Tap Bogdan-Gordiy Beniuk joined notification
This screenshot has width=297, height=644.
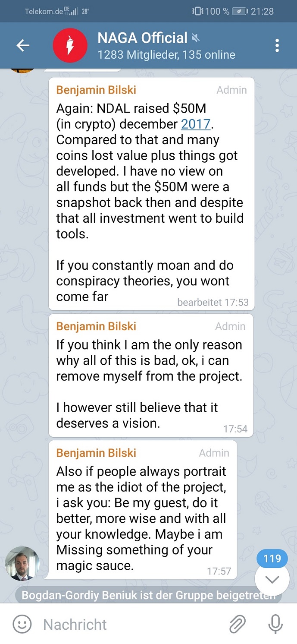tap(148, 596)
